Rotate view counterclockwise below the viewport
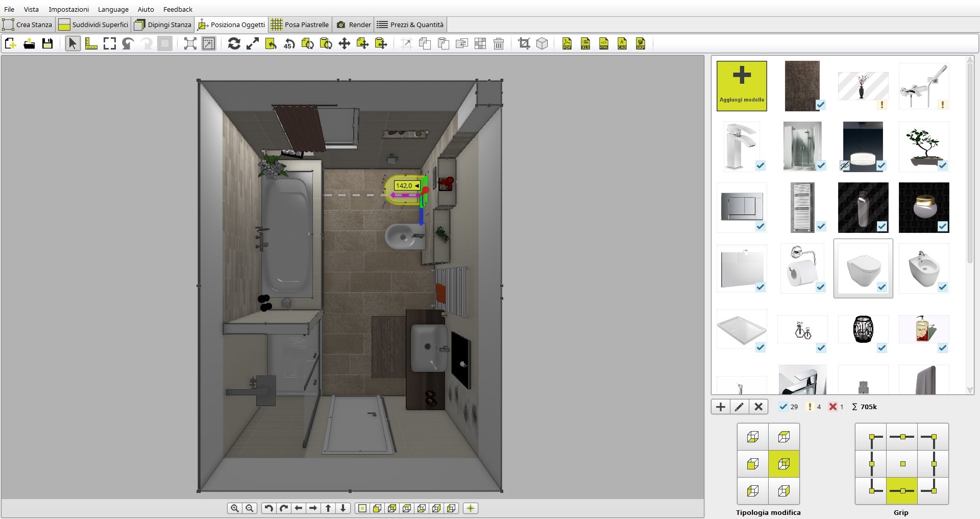The width and height of the screenshot is (980, 519). [269, 508]
